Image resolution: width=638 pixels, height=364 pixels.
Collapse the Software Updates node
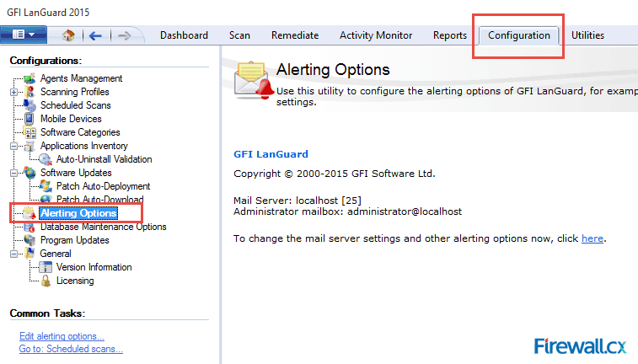tap(13, 173)
